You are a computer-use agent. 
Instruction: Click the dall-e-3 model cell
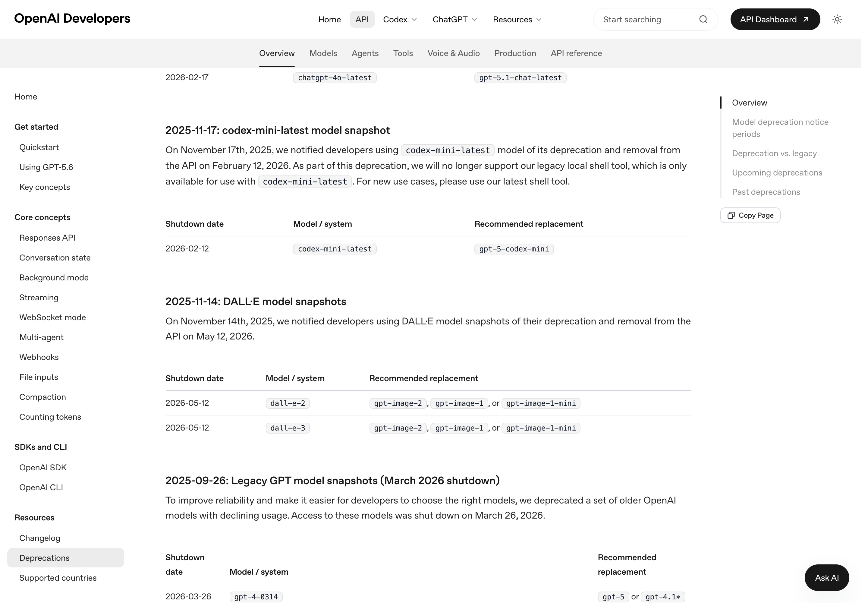tap(288, 428)
